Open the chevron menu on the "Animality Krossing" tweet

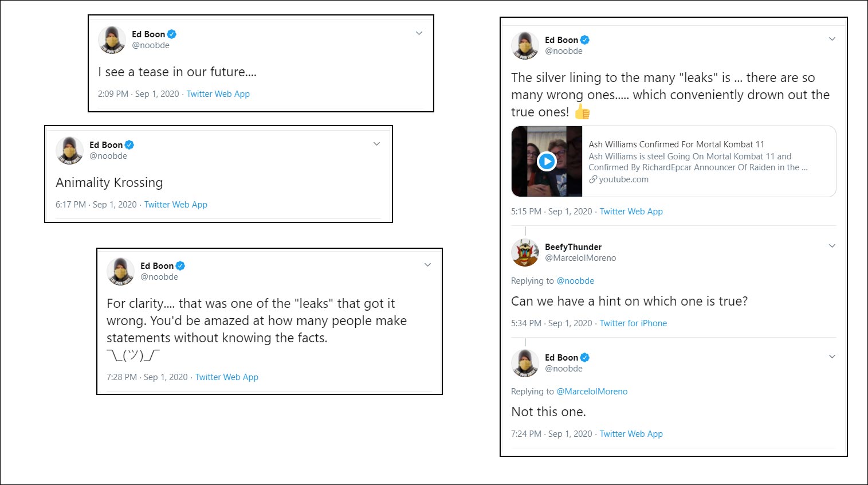376,144
